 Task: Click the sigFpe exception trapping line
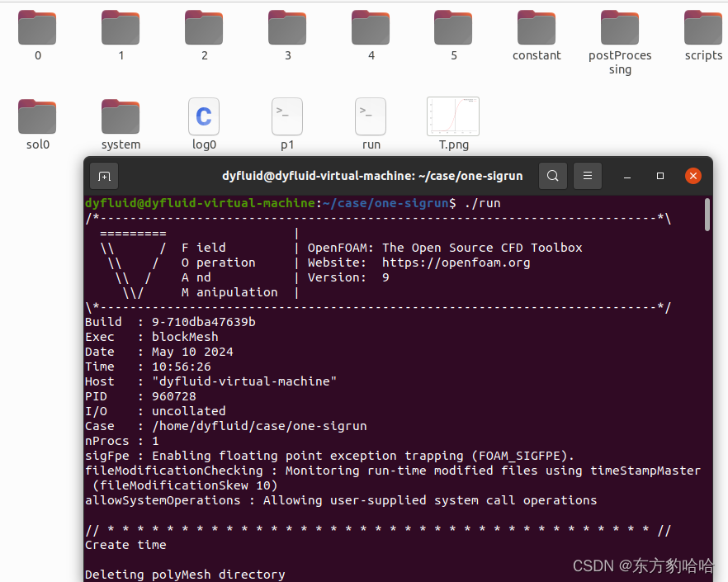329,456
